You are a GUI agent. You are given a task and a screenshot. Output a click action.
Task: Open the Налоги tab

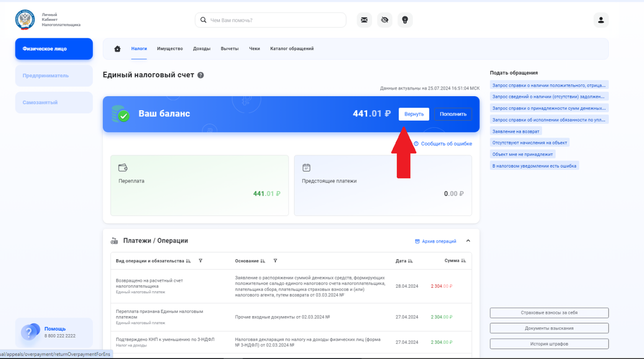[139, 49]
